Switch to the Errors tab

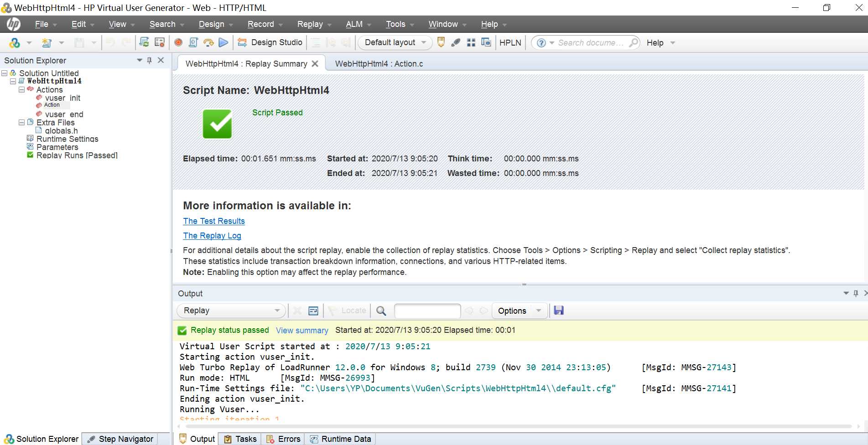pyautogui.click(x=284, y=439)
